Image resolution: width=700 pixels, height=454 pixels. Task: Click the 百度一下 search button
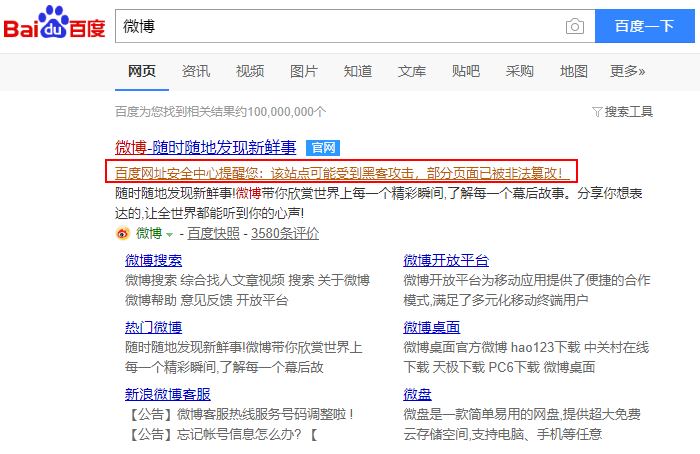(645, 26)
